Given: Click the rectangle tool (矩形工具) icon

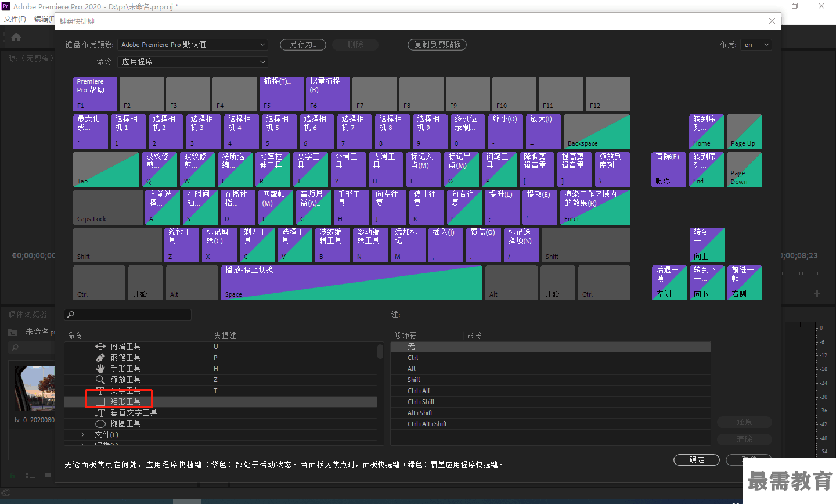Looking at the screenshot, I should click(100, 401).
